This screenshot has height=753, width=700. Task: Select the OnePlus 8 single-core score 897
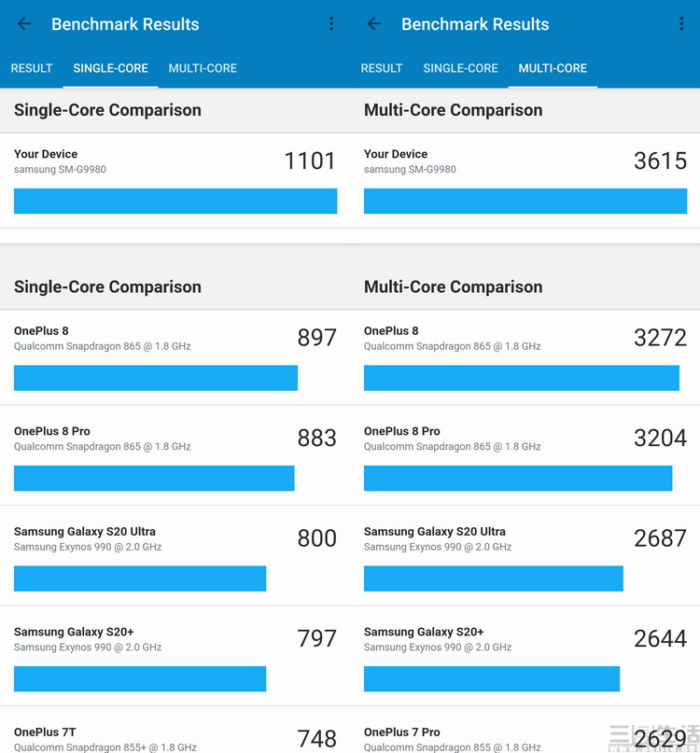(316, 338)
